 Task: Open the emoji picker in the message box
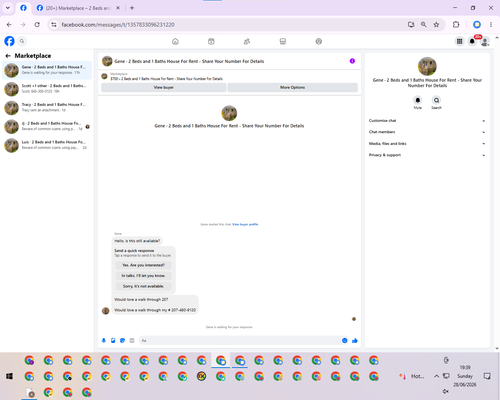(x=345, y=340)
